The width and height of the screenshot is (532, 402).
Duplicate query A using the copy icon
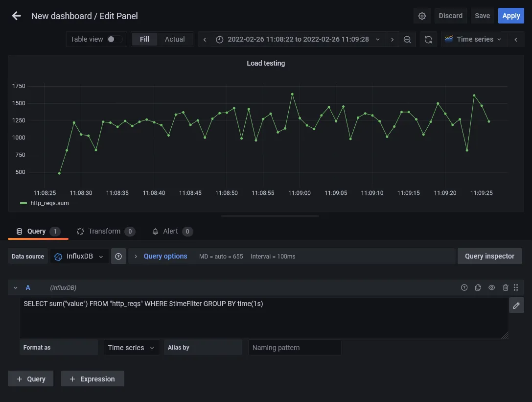tap(478, 287)
